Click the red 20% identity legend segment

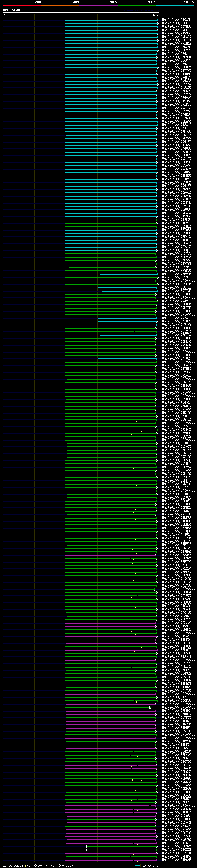[x=22, y=6]
